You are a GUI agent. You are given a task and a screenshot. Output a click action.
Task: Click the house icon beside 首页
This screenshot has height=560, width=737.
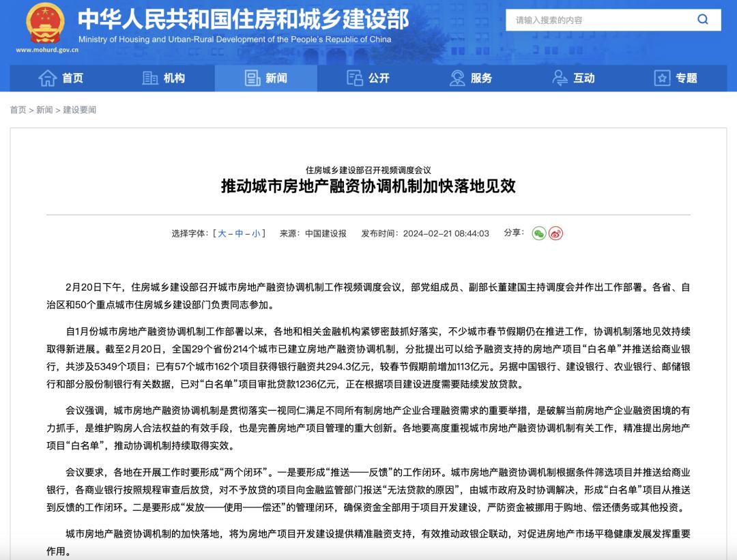pos(48,78)
